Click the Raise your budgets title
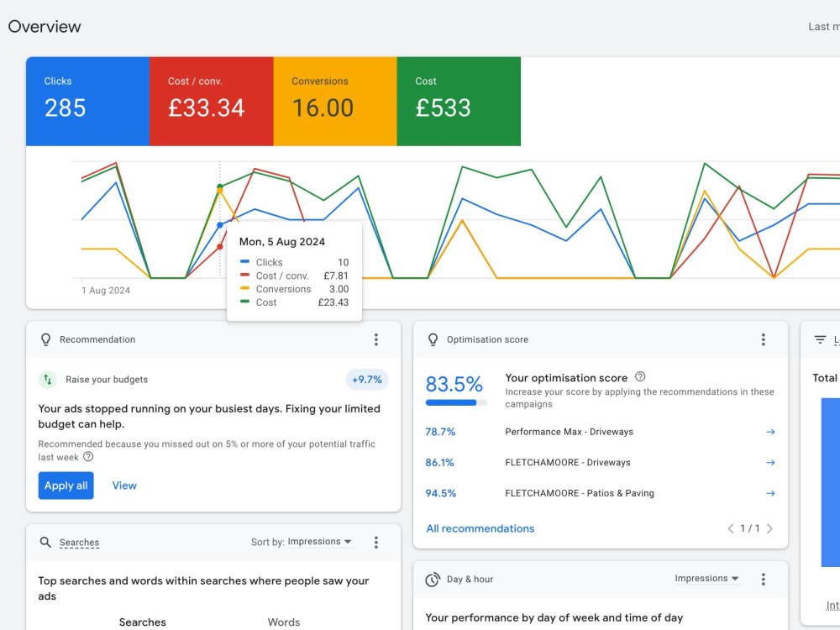 point(107,380)
